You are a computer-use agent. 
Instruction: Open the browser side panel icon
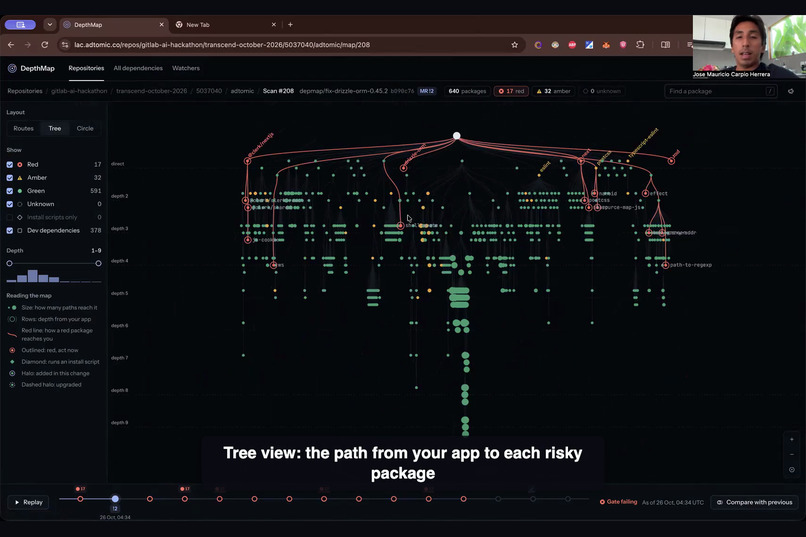point(665,45)
